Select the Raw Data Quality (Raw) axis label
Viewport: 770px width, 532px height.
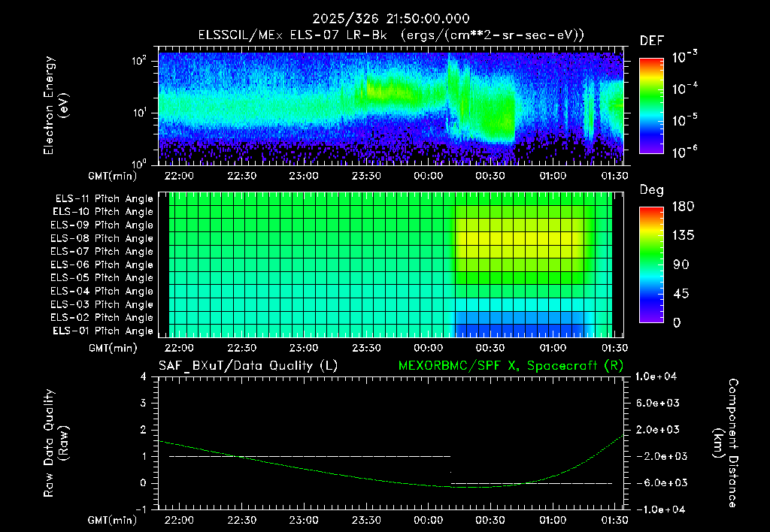pyautogui.click(x=56, y=443)
